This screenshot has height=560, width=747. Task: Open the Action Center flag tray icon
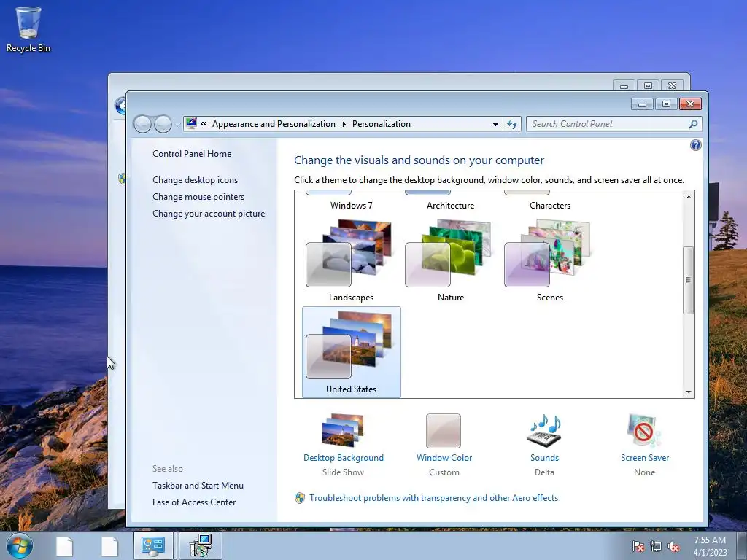[638, 547]
